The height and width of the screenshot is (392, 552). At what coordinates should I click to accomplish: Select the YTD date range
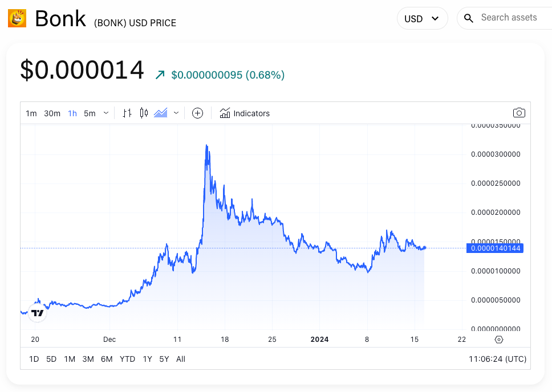(x=127, y=359)
